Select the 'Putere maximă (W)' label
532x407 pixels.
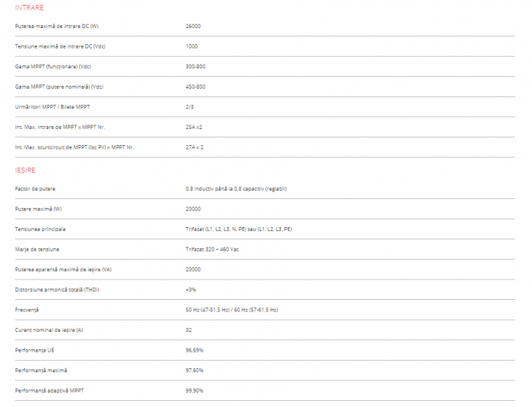[x=38, y=209]
